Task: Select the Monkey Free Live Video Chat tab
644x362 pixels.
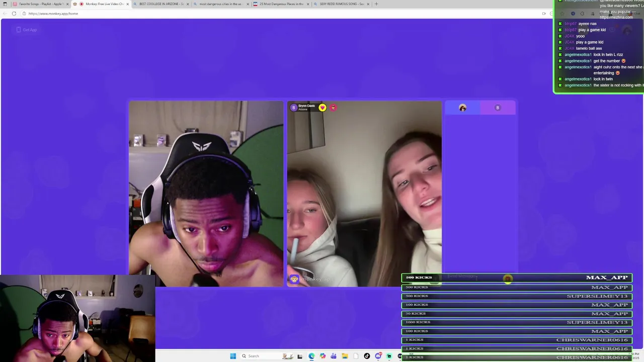Action: [102, 4]
